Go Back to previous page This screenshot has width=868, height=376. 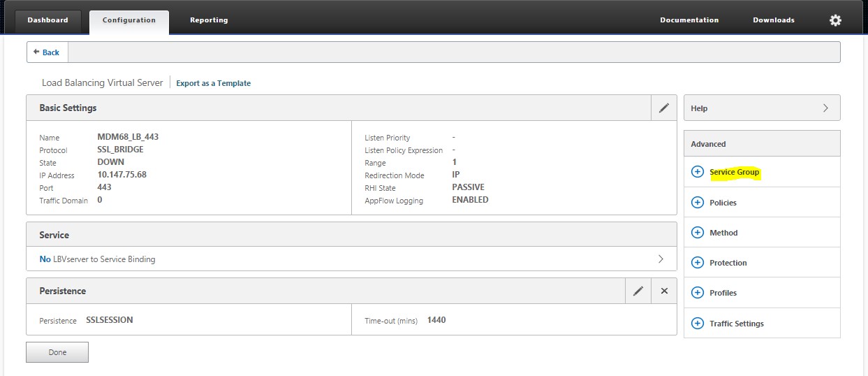pyautogui.click(x=47, y=52)
